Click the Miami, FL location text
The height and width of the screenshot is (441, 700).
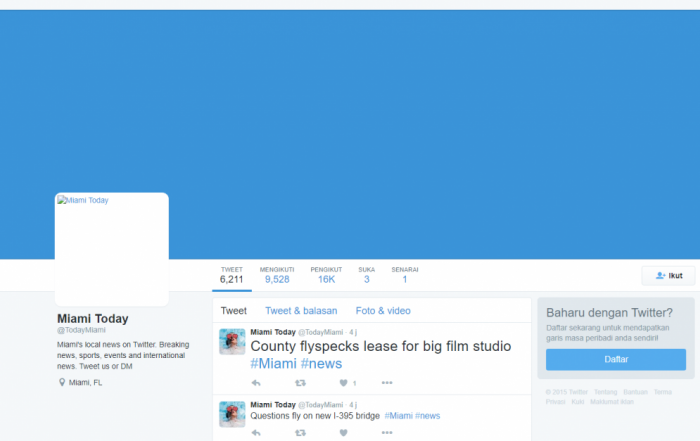[85, 383]
